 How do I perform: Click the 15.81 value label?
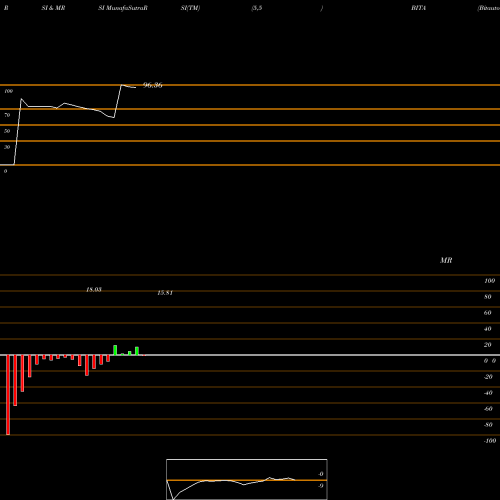pos(165,293)
